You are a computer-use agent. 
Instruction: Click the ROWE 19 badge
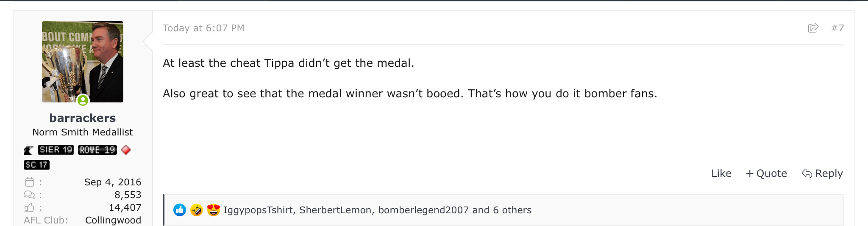pos(97,150)
